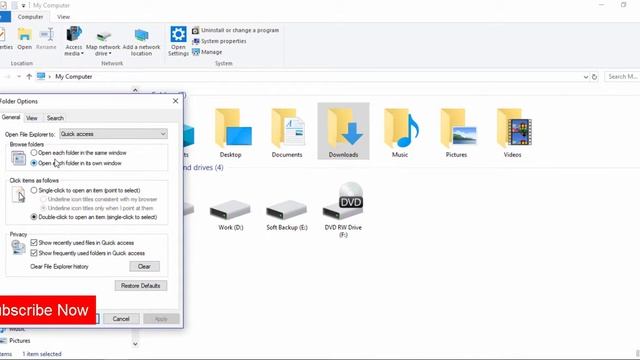Switch to the View tab in Folder Options
The width and height of the screenshot is (640, 360).
tap(32, 118)
